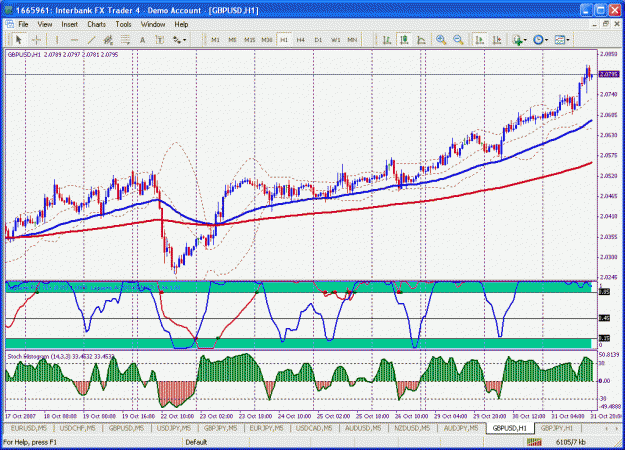Switch to line chart display
Viewport: 625px width, 450px height.
[x=421, y=40]
